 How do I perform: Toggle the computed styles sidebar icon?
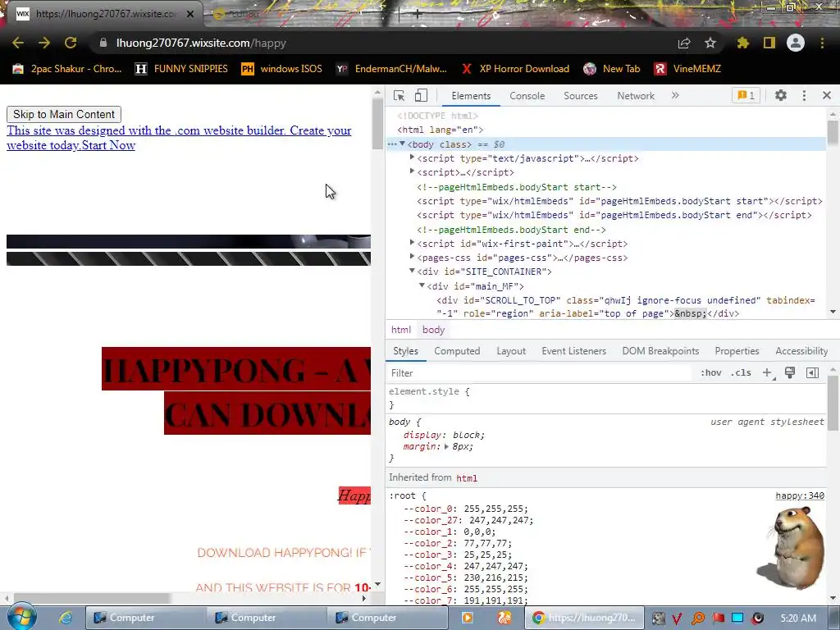(x=812, y=373)
